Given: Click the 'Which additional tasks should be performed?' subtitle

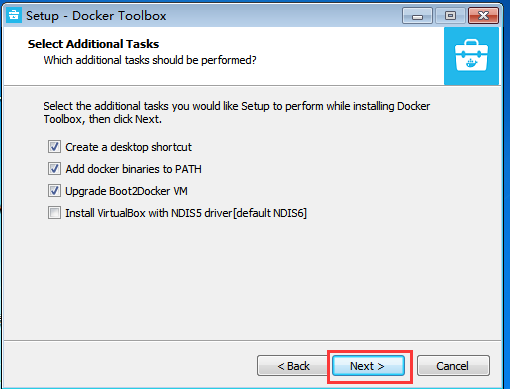Looking at the screenshot, I should pyautogui.click(x=150, y=60).
